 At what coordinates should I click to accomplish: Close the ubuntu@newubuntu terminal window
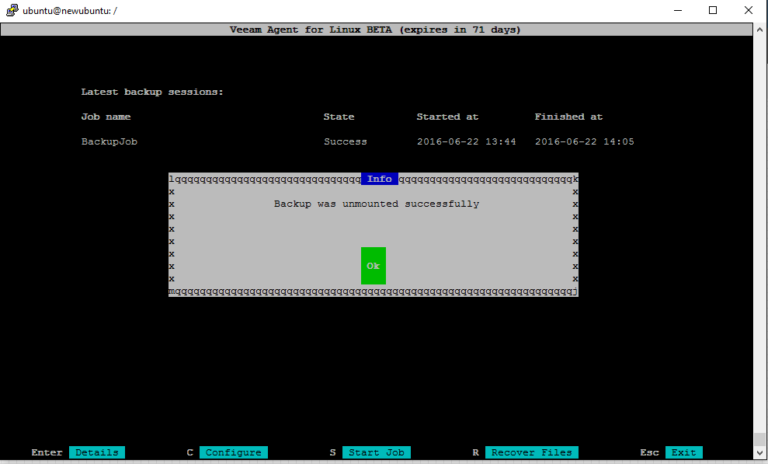coord(748,10)
